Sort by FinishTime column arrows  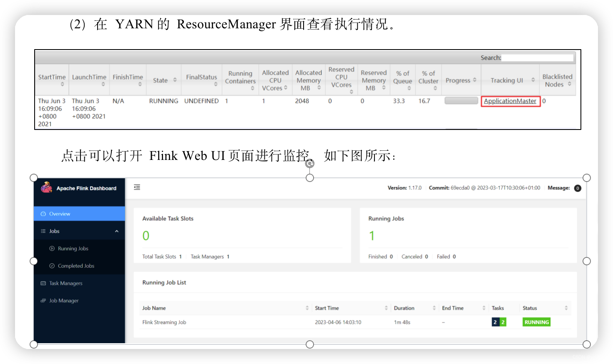(140, 84)
